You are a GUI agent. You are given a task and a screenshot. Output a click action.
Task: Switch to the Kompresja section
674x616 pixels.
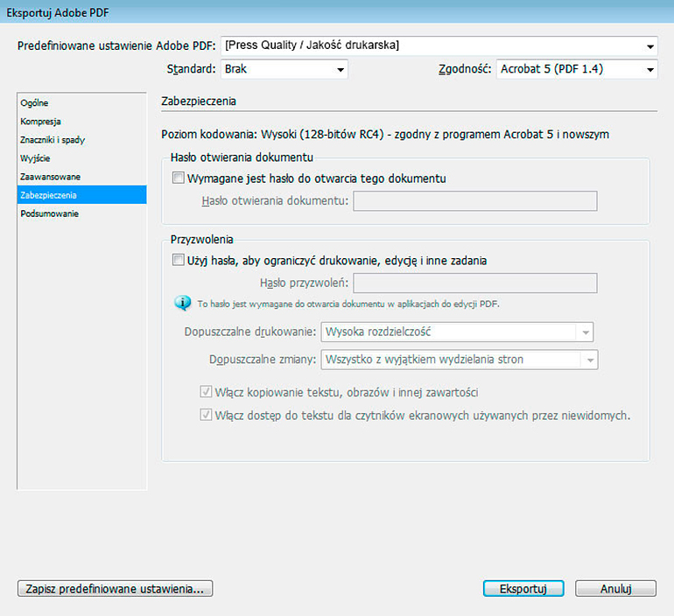click(x=81, y=122)
